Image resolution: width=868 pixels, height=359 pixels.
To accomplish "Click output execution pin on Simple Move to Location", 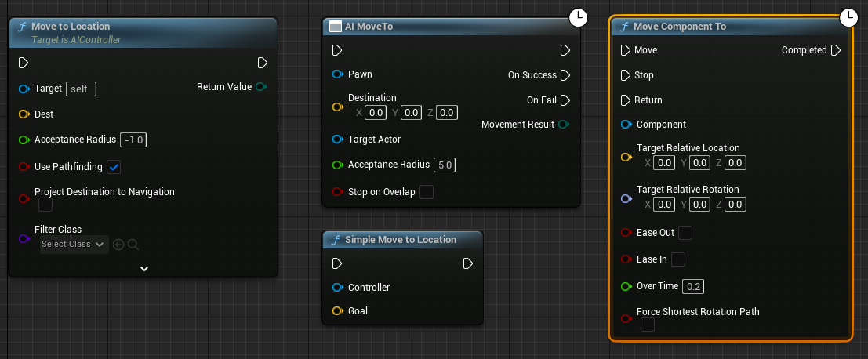I will pos(468,263).
